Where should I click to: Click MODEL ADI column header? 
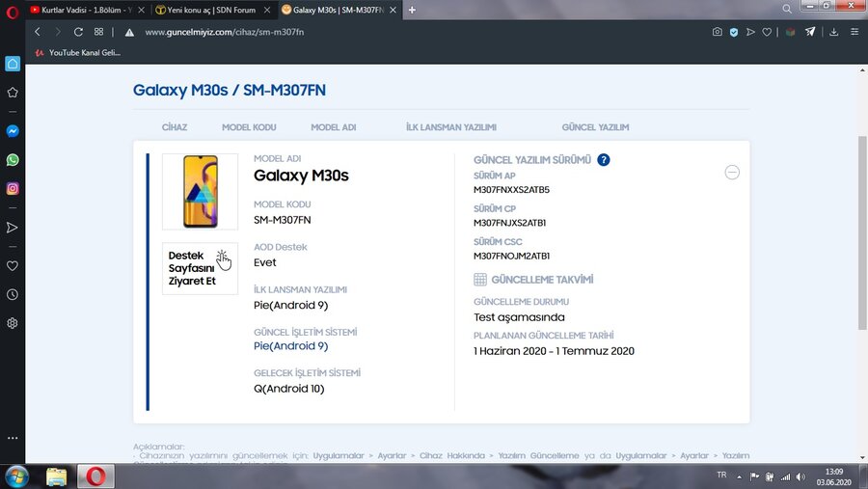point(334,127)
